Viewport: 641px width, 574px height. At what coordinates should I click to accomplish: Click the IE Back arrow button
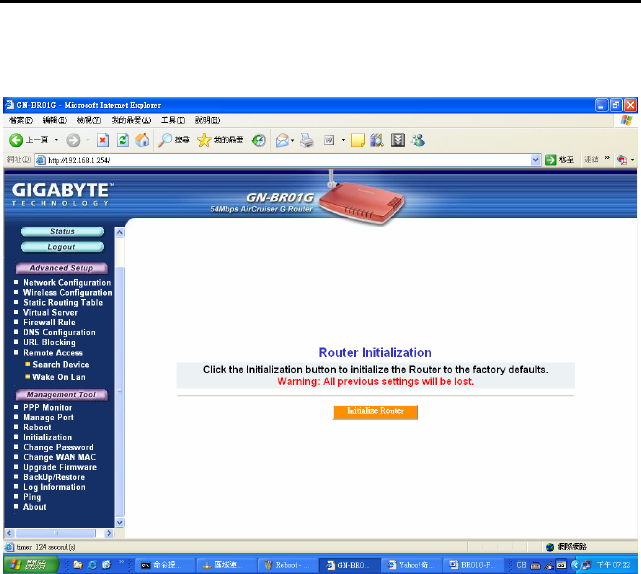[16, 140]
